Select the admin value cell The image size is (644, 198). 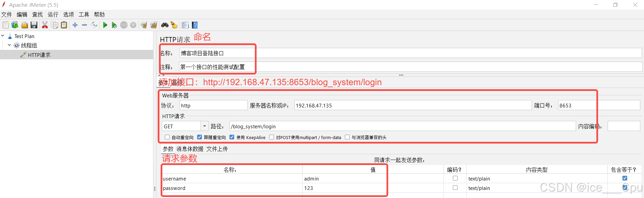373,178
